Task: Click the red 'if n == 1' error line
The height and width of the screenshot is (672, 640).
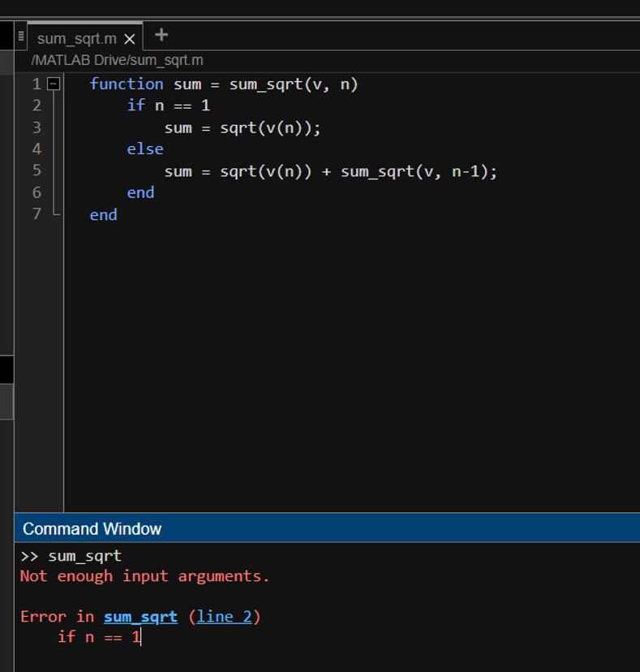Action: 100,637
